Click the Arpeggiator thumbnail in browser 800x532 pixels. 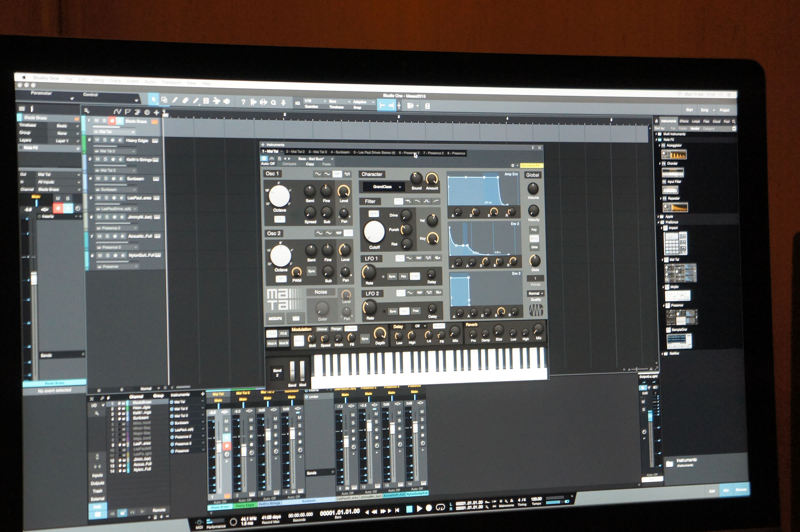(x=674, y=155)
